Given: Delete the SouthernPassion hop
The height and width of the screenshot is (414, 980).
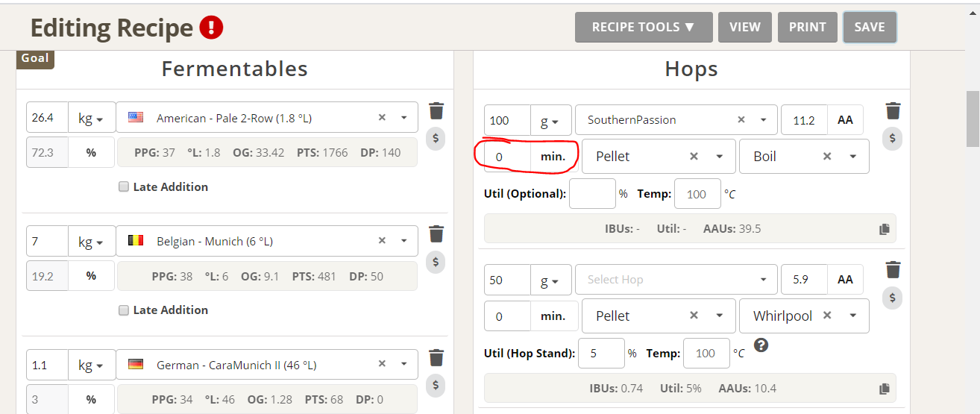Looking at the screenshot, I should pyautogui.click(x=893, y=111).
